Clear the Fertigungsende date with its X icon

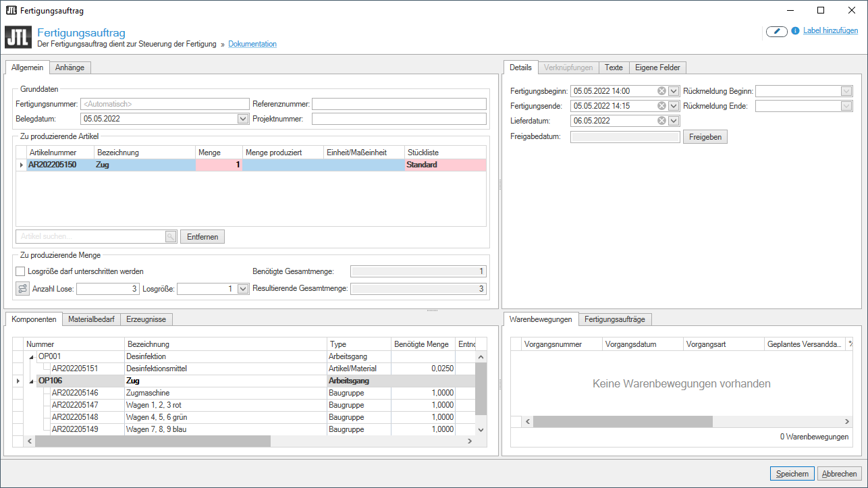(661, 106)
